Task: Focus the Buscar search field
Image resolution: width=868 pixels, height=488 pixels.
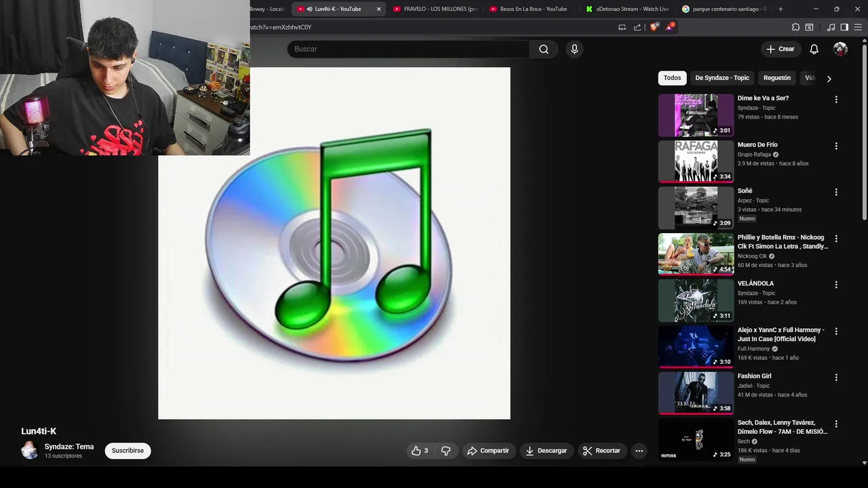Action: click(x=408, y=49)
